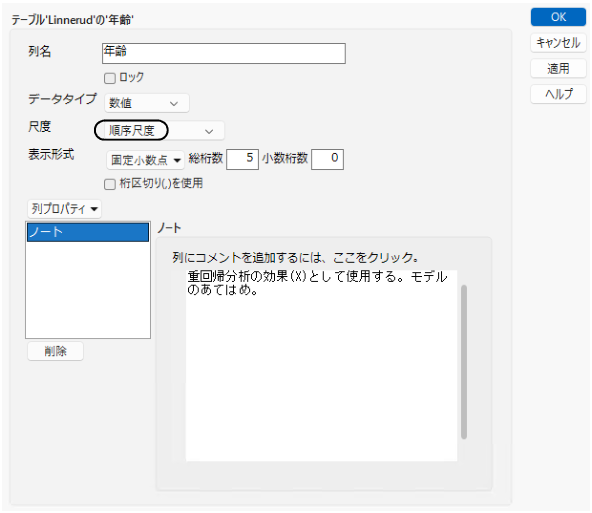
Task: Open the 列プロパティ dropdown menu
Action: [64, 209]
